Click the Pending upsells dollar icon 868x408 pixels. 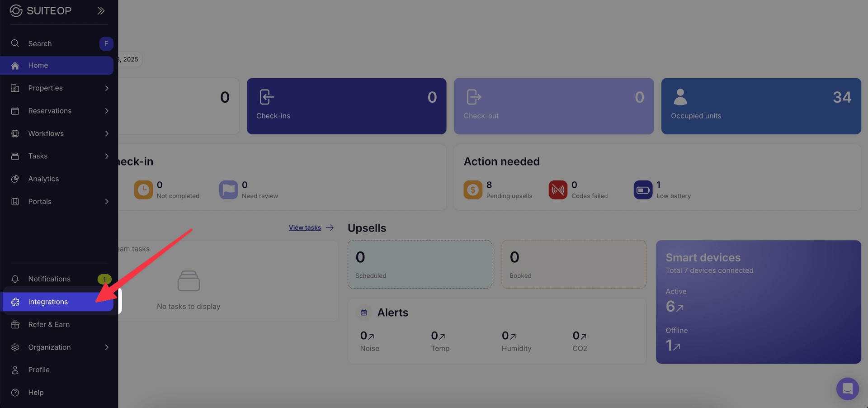473,190
